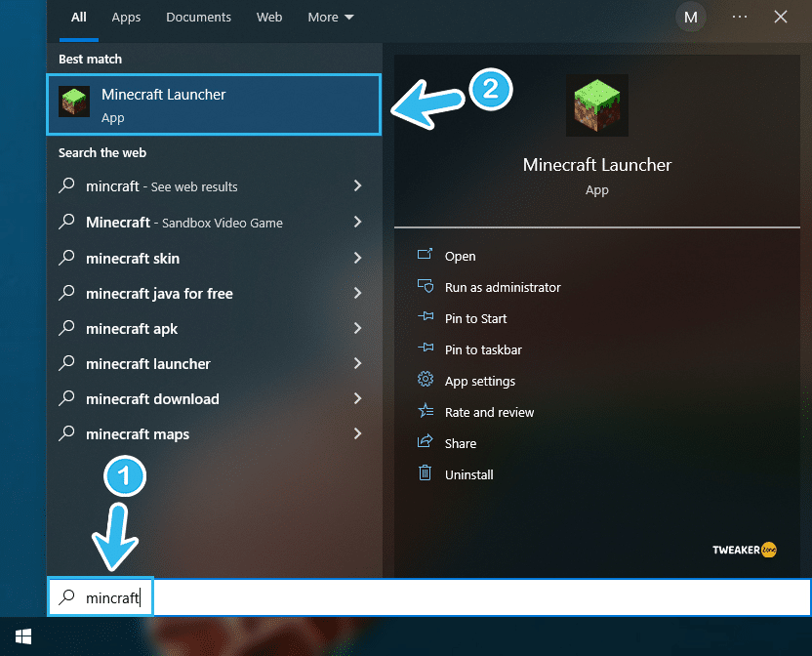Viewport: 812px width, 656px height.
Task: Choose Pin to Start
Action: pyautogui.click(x=475, y=318)
